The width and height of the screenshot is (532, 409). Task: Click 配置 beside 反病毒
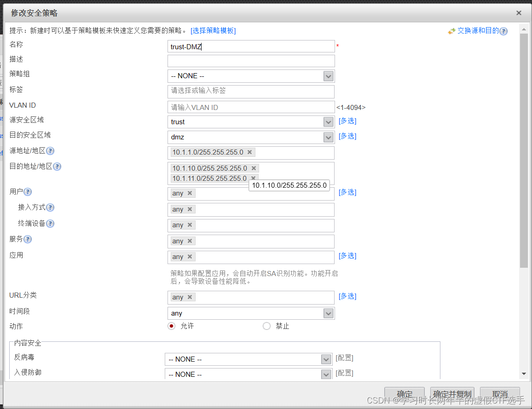coord(344,358)
